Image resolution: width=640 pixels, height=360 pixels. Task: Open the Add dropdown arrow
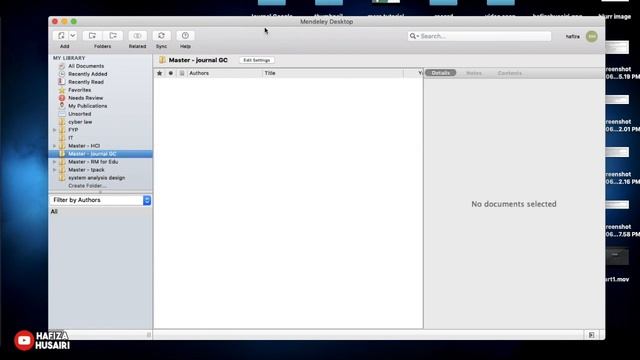pos(73,36)
